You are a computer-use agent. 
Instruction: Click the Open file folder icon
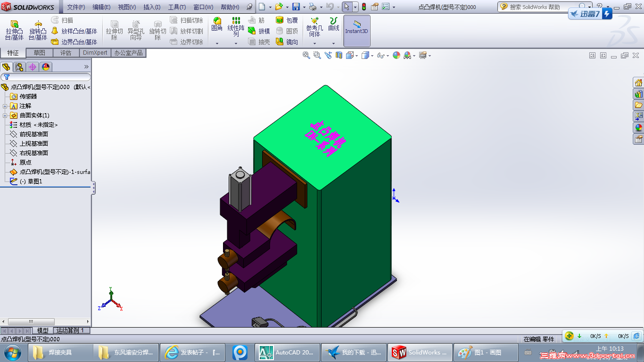279,7
